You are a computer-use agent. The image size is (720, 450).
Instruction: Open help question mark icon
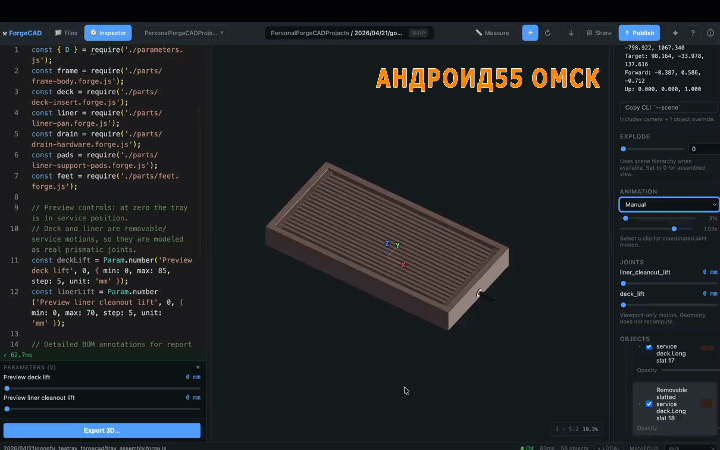click(692, 33)
